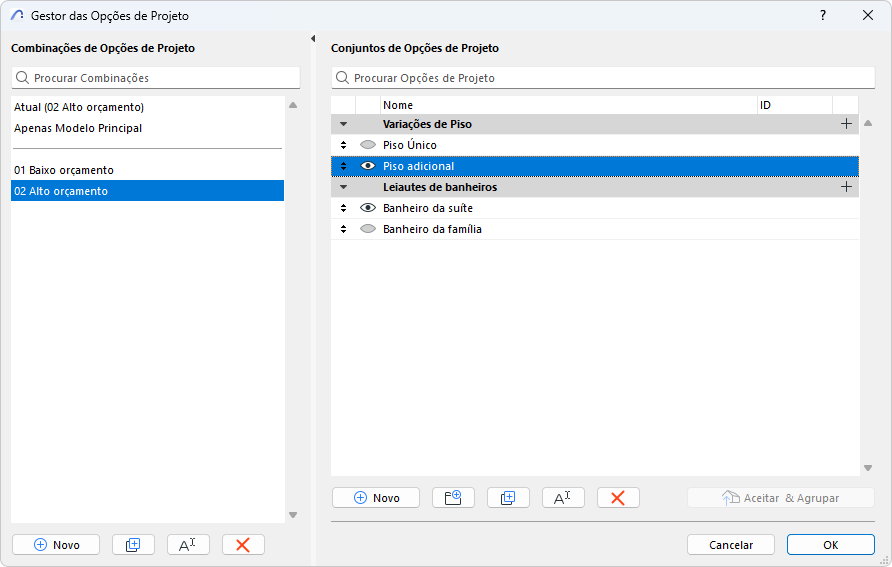The height and width of the screenshot is (567, 892).
Task: Confirm dialog with OK button
Action: tap(831, 545)
